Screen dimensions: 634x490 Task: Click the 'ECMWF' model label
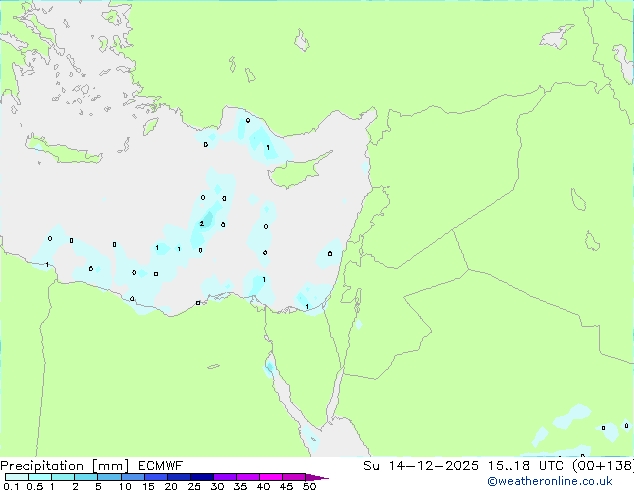click(161, 466)
